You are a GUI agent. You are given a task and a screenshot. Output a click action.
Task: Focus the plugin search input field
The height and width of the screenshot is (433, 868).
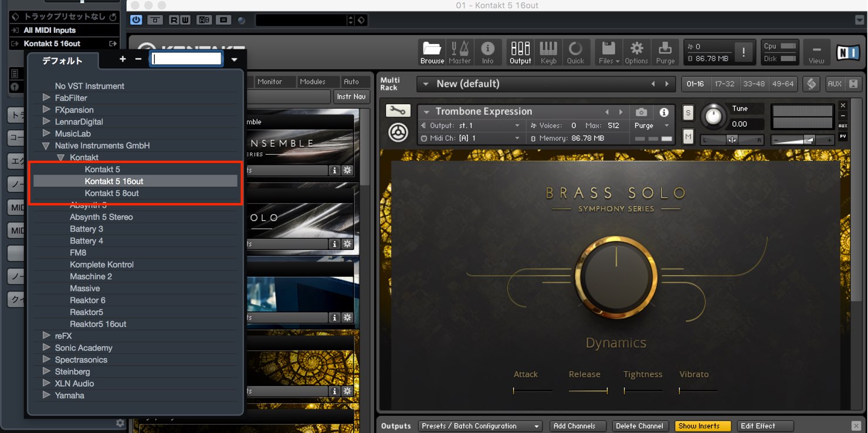click(187, 59)
